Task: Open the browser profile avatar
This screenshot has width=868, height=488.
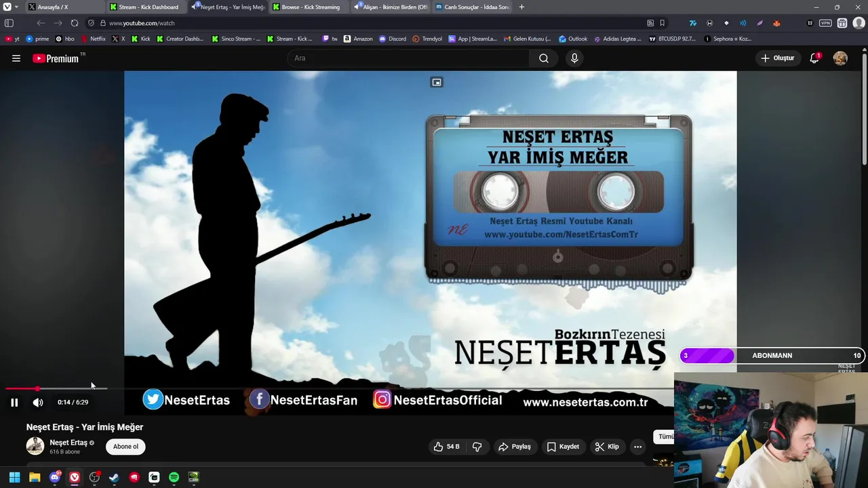Action: 859,23
